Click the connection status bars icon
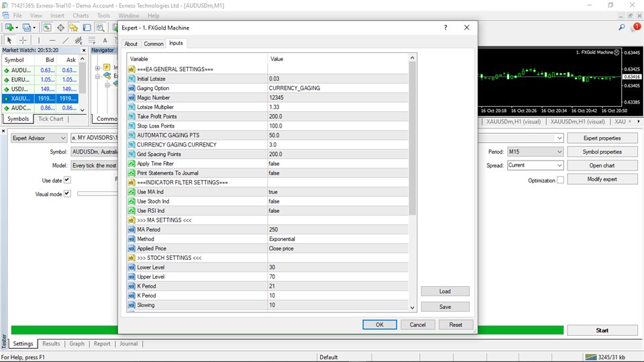The height and width of the screenshot is (362, 644). coord(590,357)
